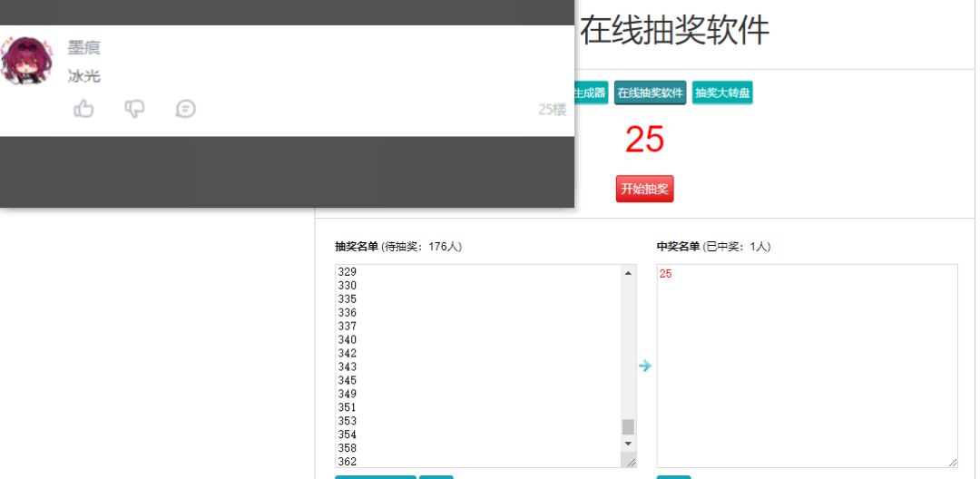Click the red 开始抽奖 button

(644, 189)
